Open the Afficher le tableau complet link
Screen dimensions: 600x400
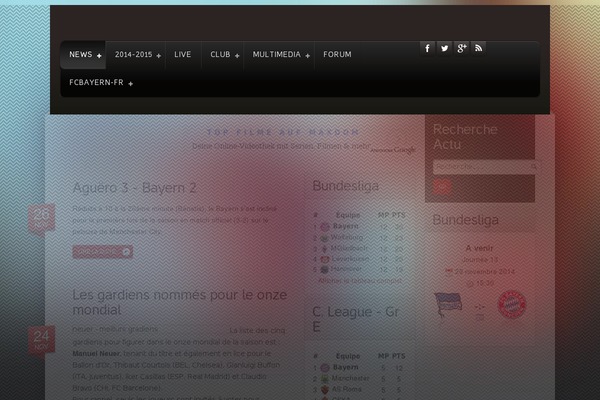click(x=360, y=281)
